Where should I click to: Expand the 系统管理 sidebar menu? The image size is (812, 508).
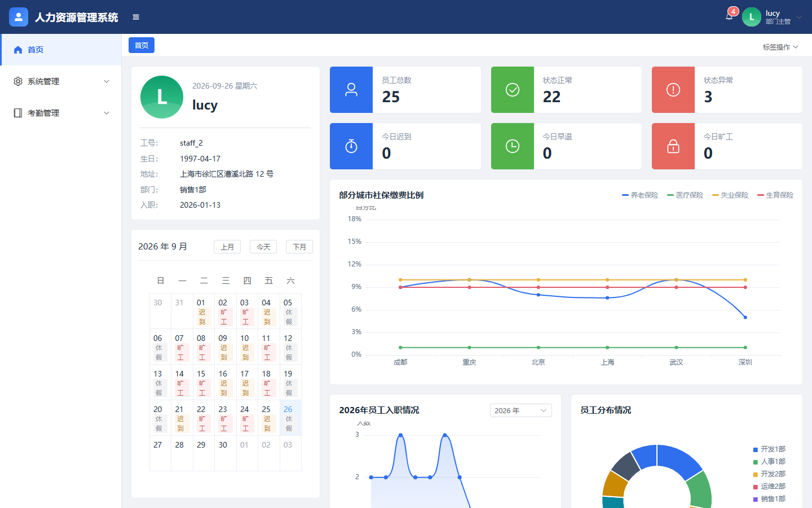[x=61, y=81]
